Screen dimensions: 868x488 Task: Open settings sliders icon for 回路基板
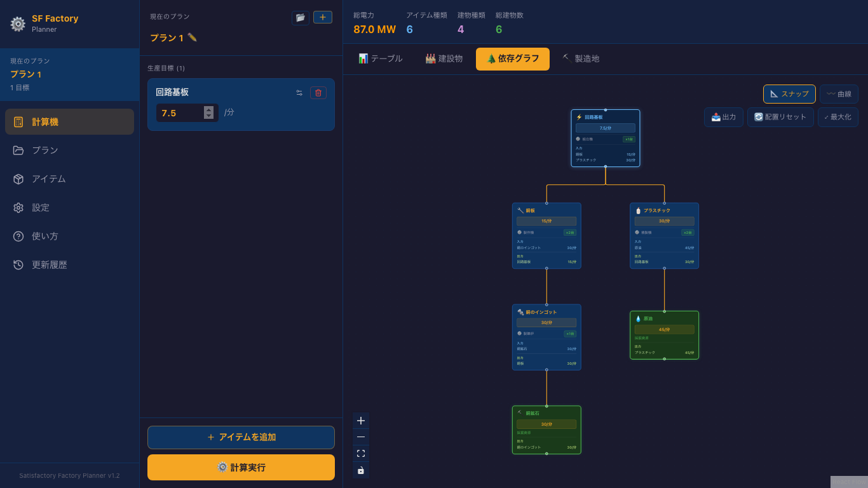299,93
